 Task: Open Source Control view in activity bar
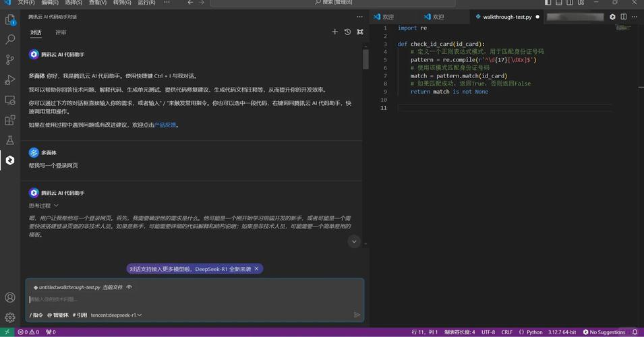point(10,59)
